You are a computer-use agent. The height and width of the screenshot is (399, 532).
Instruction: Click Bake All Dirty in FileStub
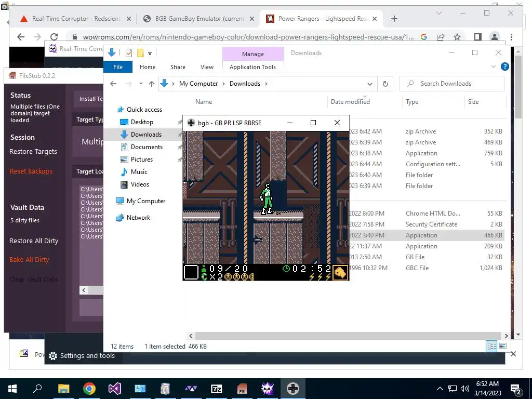(29, 260)
